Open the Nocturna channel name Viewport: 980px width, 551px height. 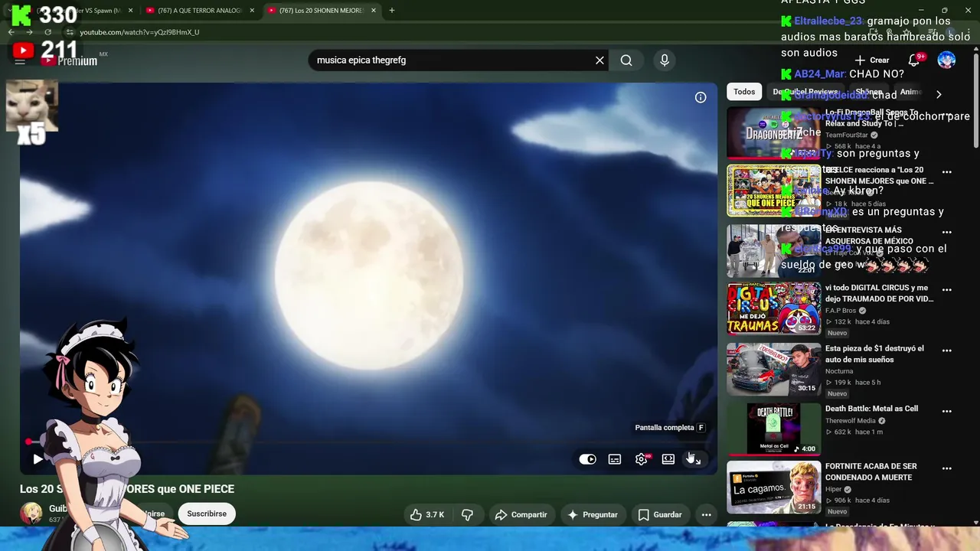pos(839,371)
